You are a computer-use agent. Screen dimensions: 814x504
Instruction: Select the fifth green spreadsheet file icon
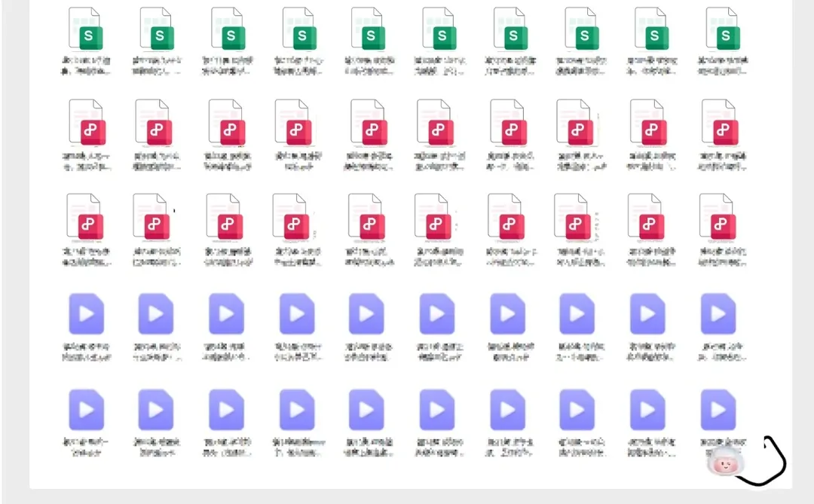368,29
